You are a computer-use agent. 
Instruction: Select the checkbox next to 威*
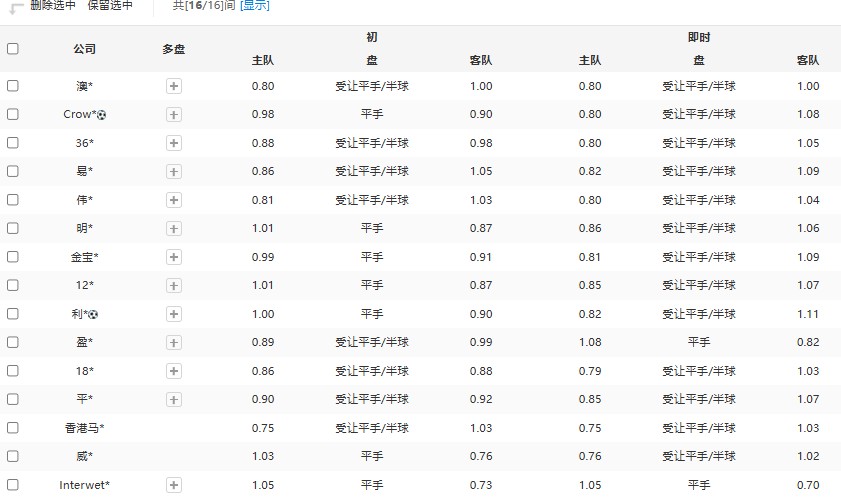click(13, 457)
